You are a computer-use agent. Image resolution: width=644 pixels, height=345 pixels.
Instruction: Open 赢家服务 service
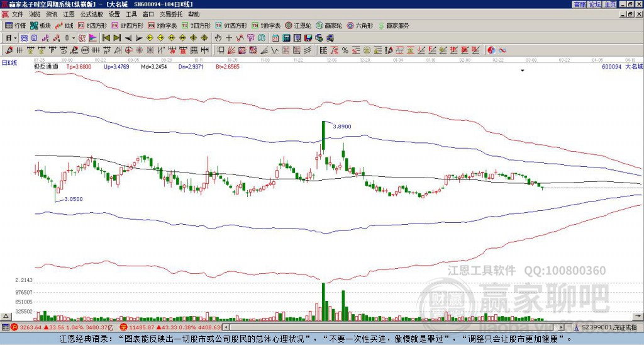(394, 25)
